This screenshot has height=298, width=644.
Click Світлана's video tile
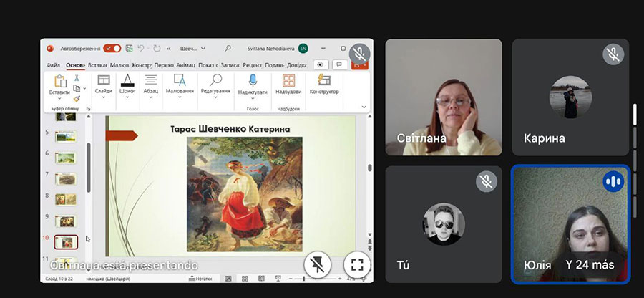tap(444, 97)
